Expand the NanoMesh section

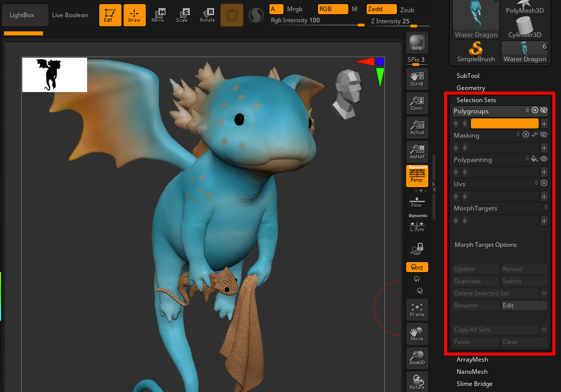(x=472, y=372)
